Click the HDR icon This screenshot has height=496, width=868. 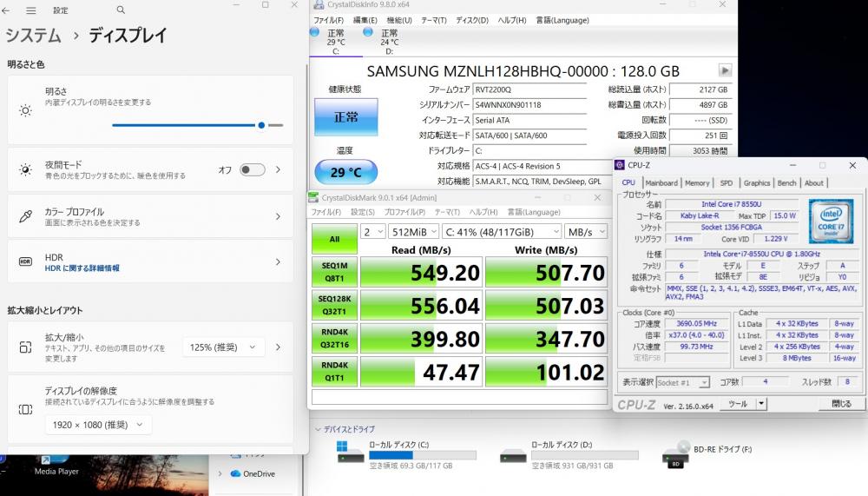click(25, 261)
